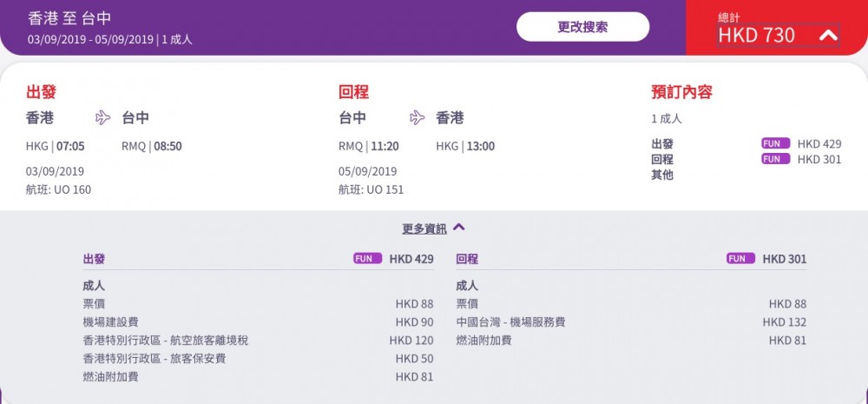
Task: Click the return departure time RMQ 11:20
Action: pos(369,146)
